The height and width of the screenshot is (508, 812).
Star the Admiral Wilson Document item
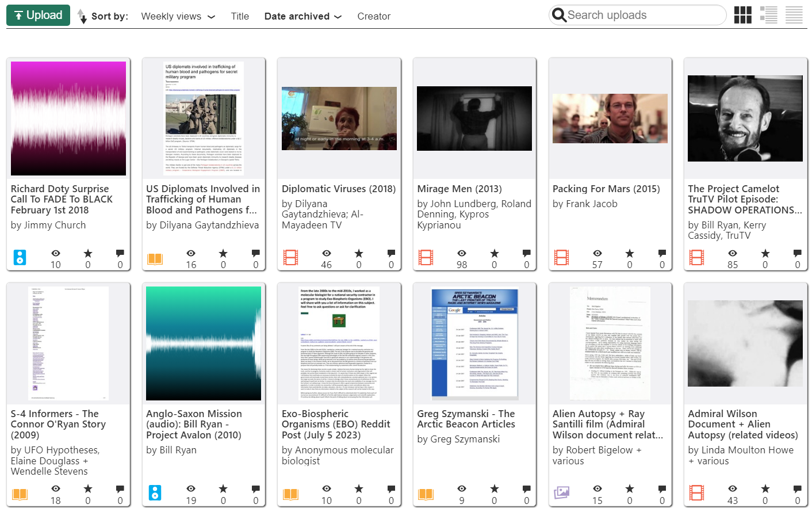pyautogui.click(x=765, y=488)
